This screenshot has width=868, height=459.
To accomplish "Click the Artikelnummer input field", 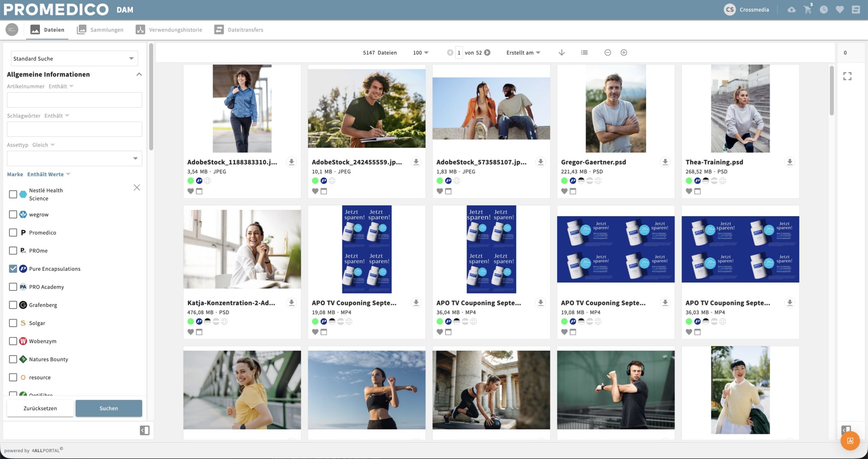I will point(74,100).
